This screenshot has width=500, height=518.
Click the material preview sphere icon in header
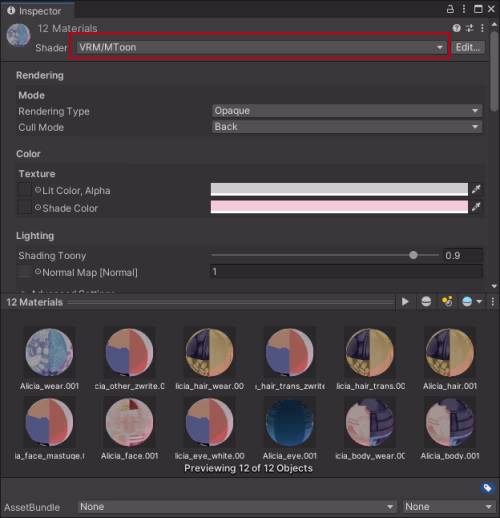point(19,35)
